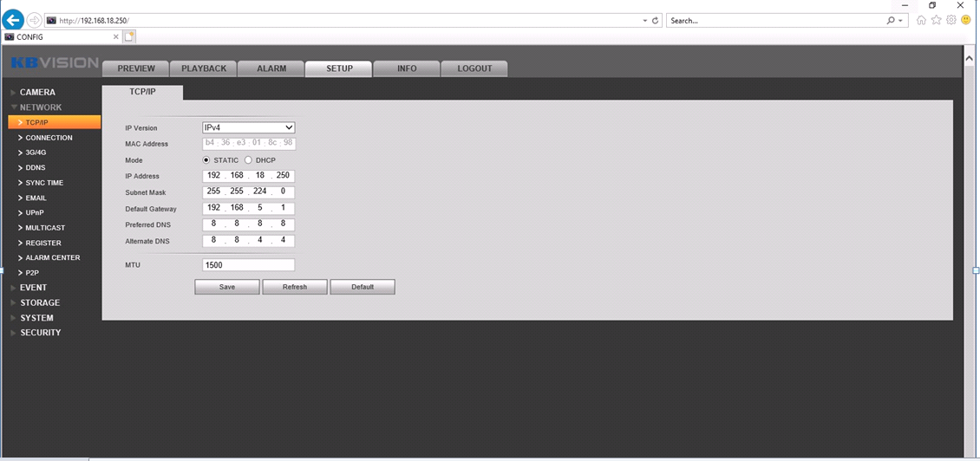The image size is (980, 461).
Task: Expand the EVENT sidebar section
Action: (33, 288)
